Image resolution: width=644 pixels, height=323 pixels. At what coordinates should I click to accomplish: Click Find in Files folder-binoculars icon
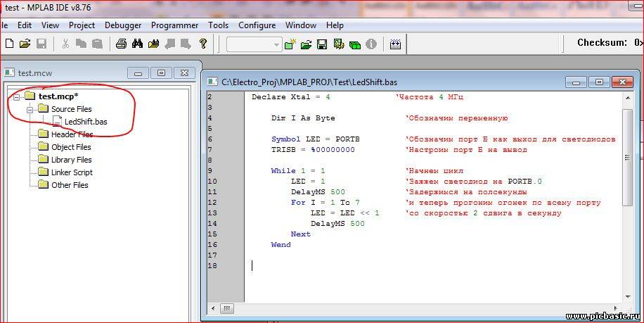(x=153, y=44)
